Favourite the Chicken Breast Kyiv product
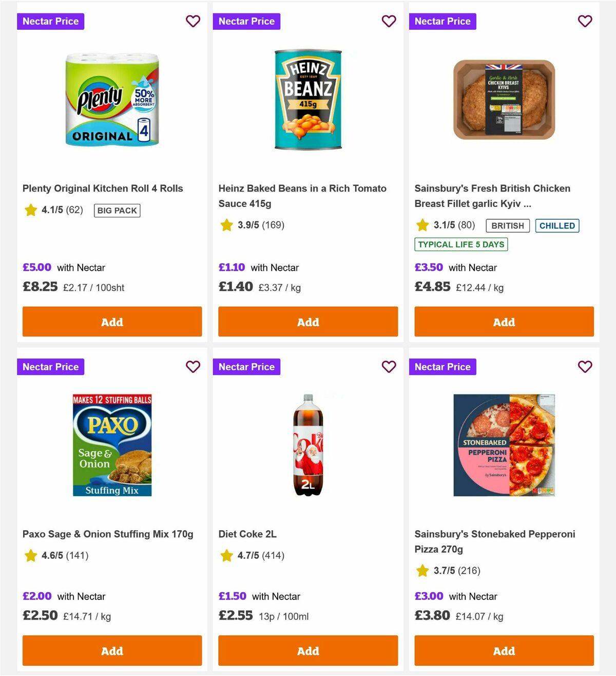The height and width of the screenshot is (676, 616). 585,21
